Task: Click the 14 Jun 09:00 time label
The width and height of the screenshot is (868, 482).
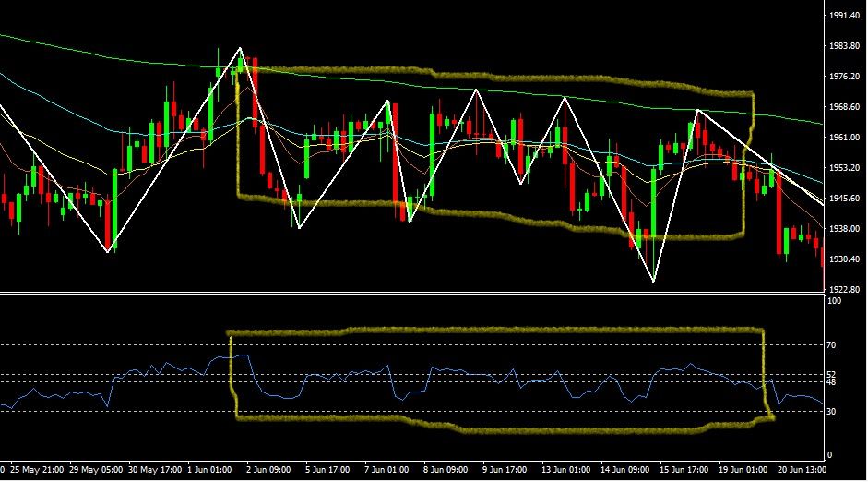Action: point(625,470)
